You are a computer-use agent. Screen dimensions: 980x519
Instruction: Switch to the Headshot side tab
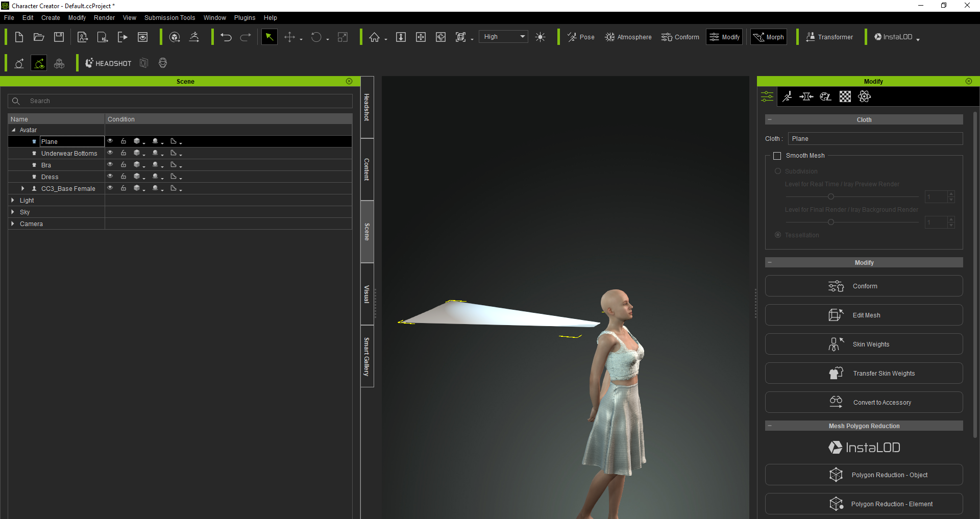[367, 107]
